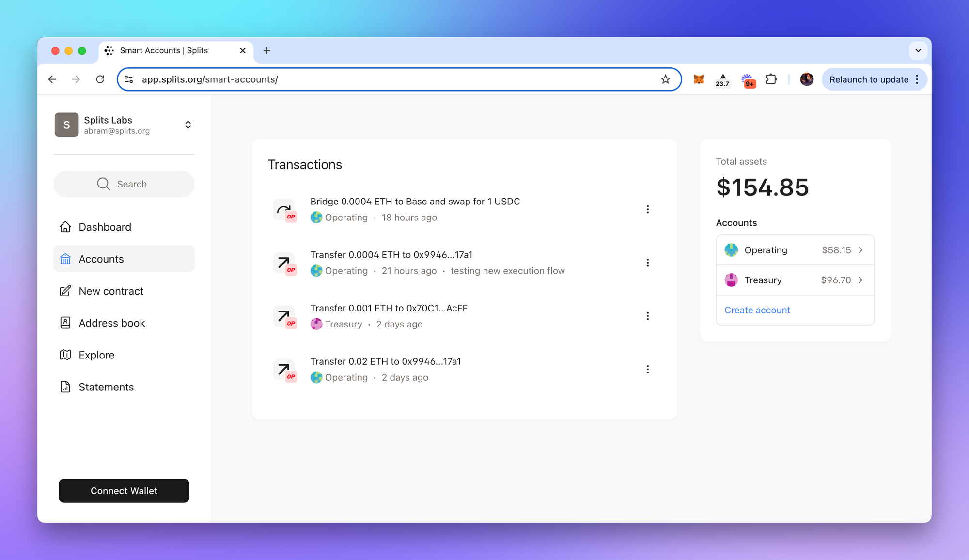Click the bridge transaction curved-arrow icon
969x560 pixels.
click(x=284, y=210)
